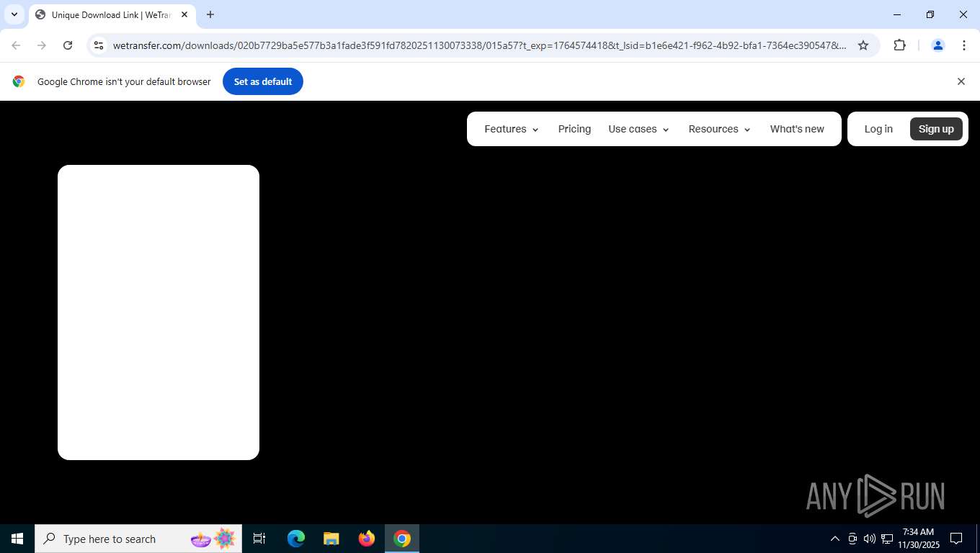Open the Pricing page
This screenshot has height=553, width=980.
[574, 129]
